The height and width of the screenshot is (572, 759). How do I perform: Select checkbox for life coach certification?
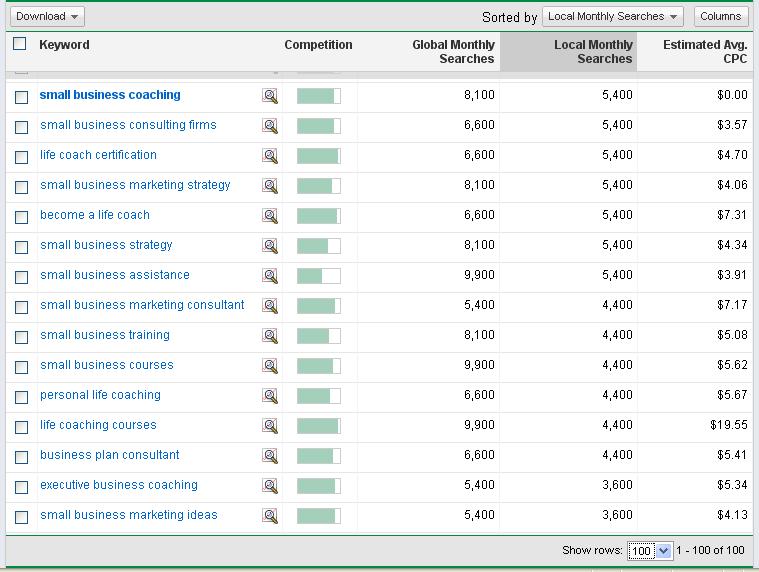pos(21,157)
